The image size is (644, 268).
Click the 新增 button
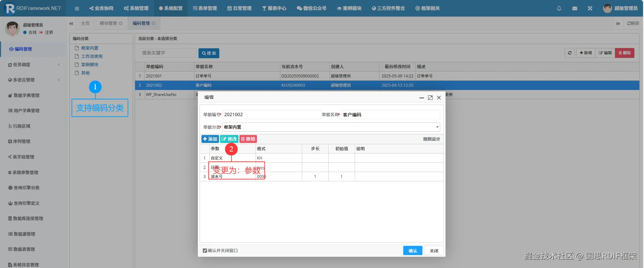point(586,53)
